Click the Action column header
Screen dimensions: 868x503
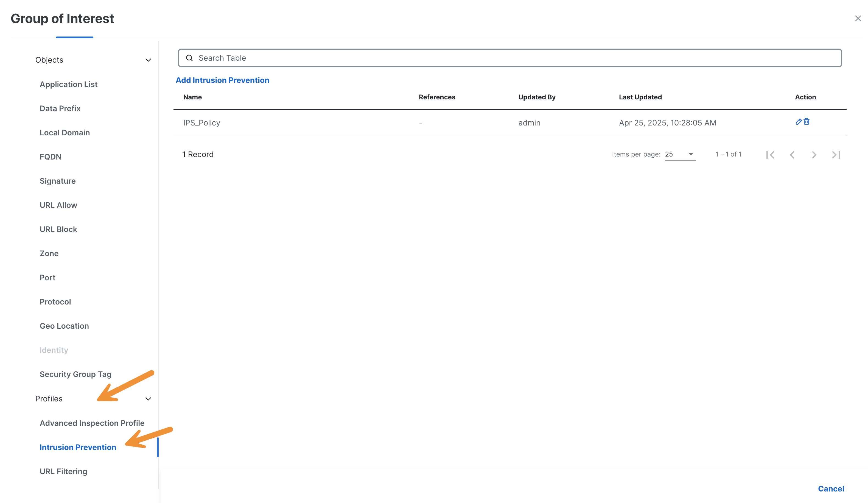tap(805, 97)
